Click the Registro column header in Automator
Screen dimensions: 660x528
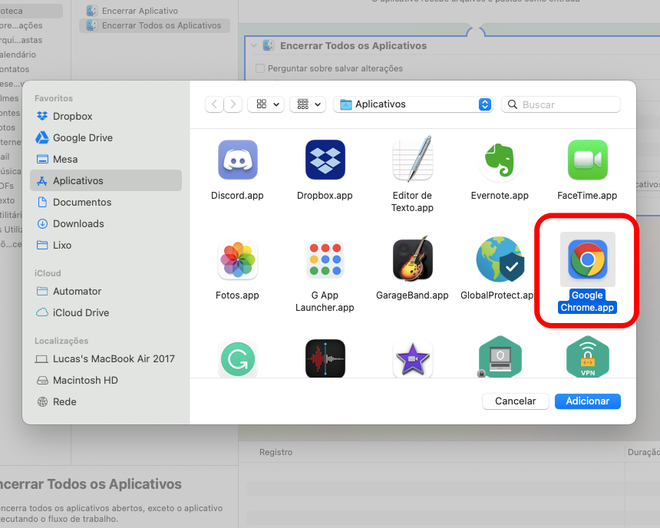[x=276, y=452]
